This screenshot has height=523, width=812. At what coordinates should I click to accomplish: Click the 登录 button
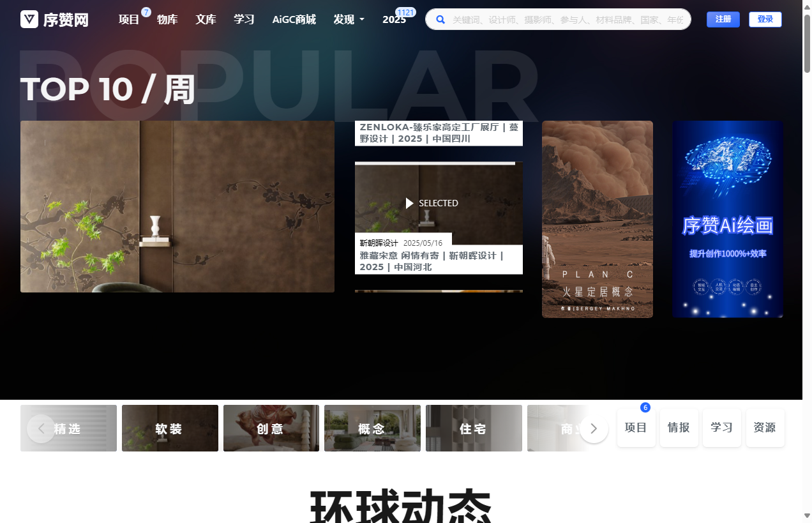point(765,19)
